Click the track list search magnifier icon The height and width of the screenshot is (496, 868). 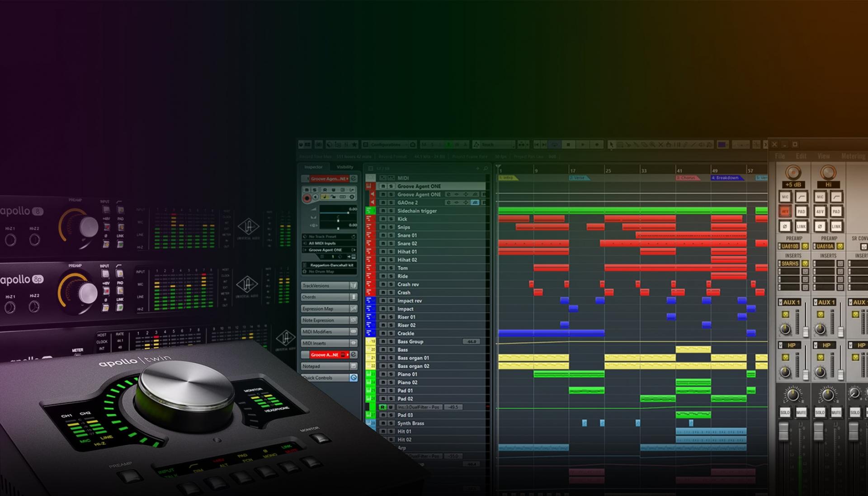pyautogui.click(x=486, y=169)
